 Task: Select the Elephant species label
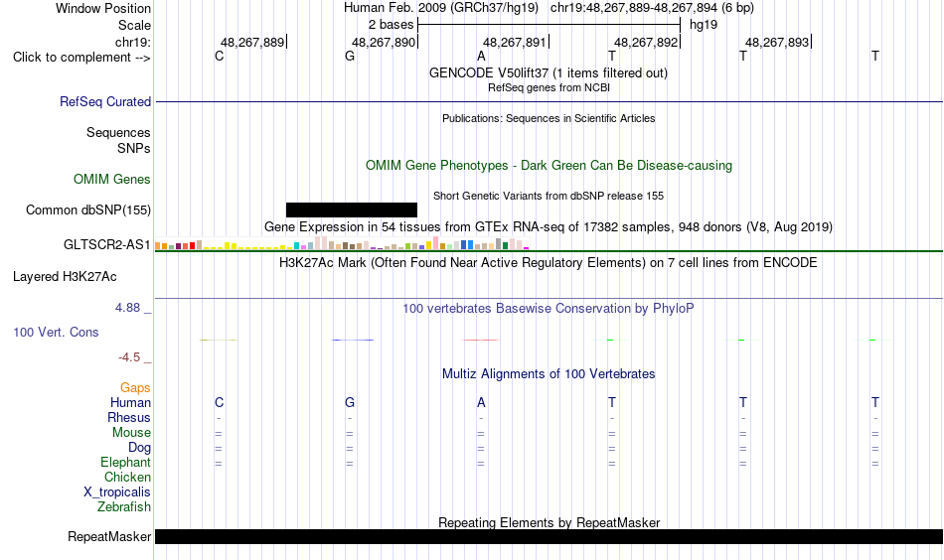(x=126, y=462)
